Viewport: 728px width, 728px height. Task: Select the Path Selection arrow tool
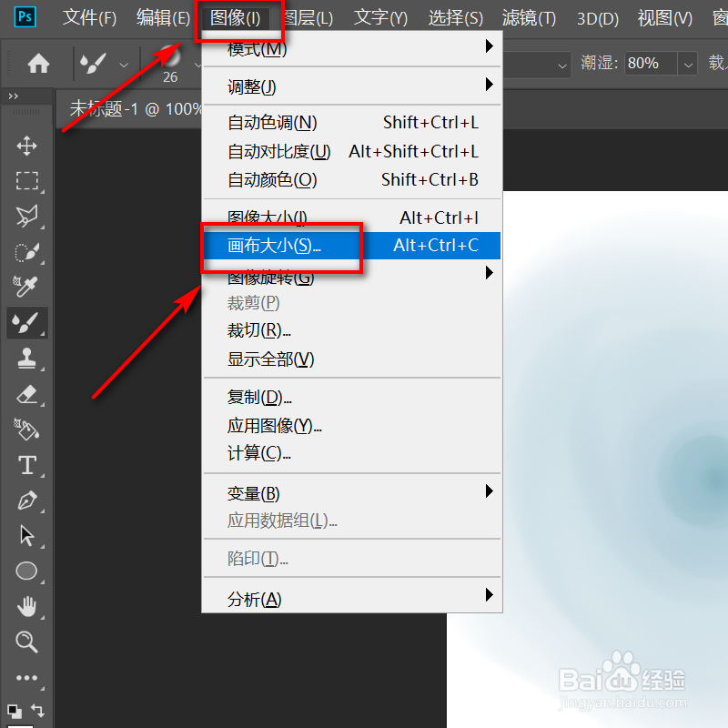tap(27, 536)
